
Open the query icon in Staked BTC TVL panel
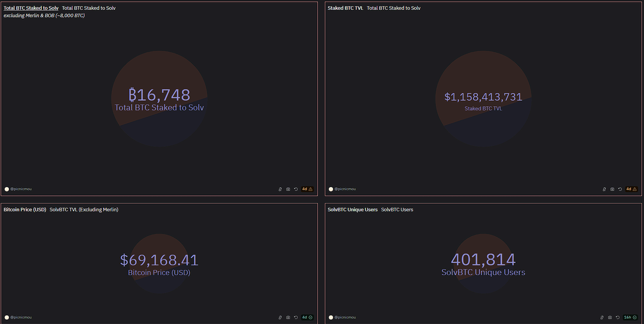(604, 189)
